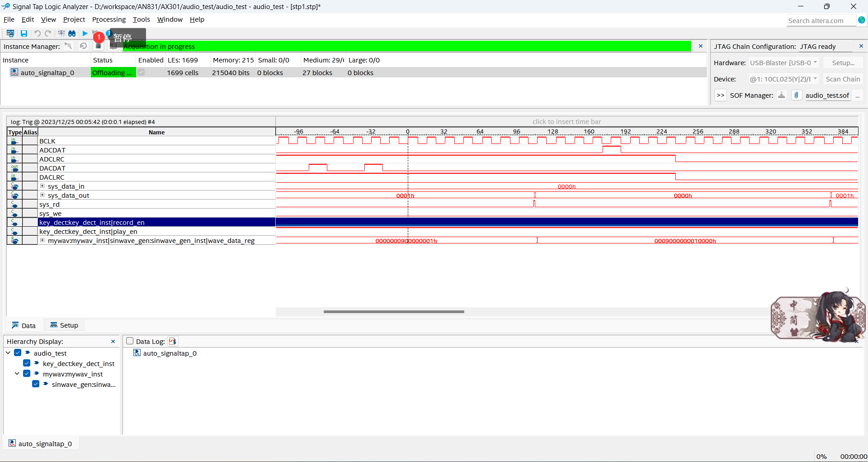Viewport: 868px width, 462px height.
Task: Browse for a SOF file with the ellipsis button
Action: (858, 95)
